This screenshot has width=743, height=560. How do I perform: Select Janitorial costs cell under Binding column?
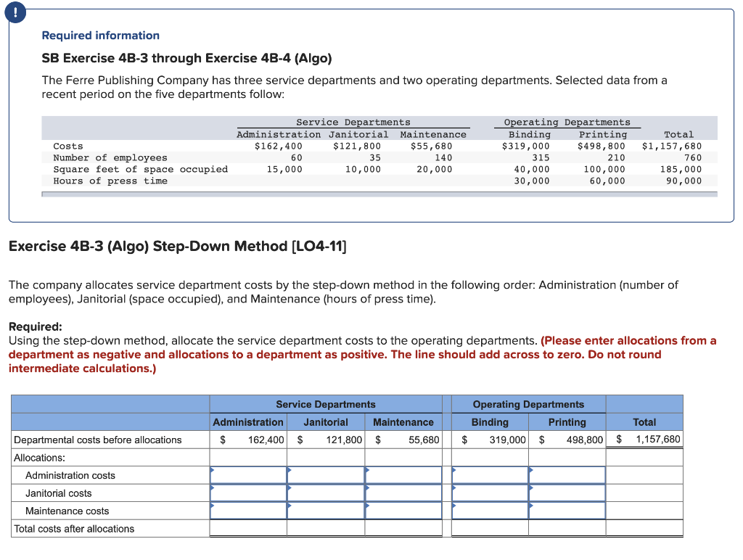coord(490,493)
